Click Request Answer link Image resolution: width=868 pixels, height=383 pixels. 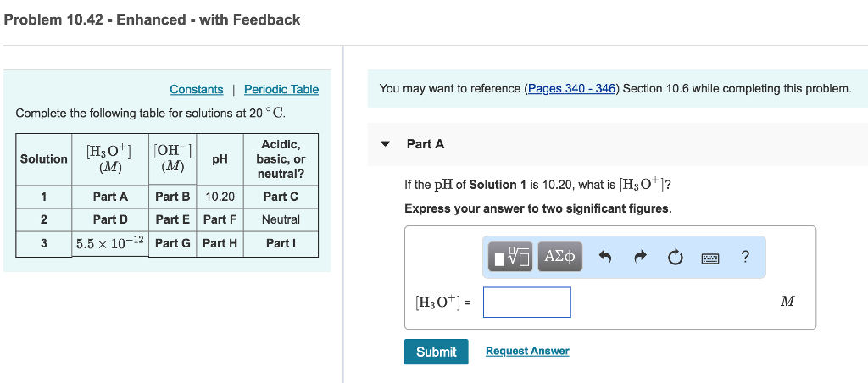(527, 351)
